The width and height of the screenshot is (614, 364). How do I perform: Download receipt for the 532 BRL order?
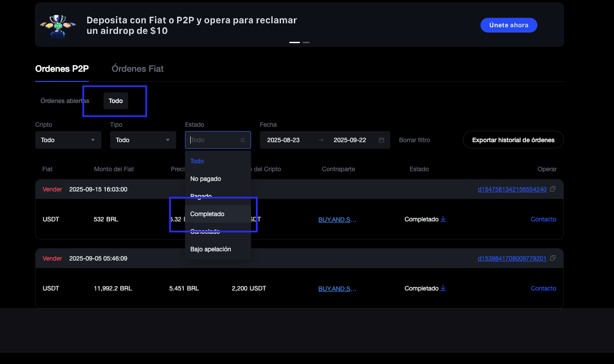443,219
